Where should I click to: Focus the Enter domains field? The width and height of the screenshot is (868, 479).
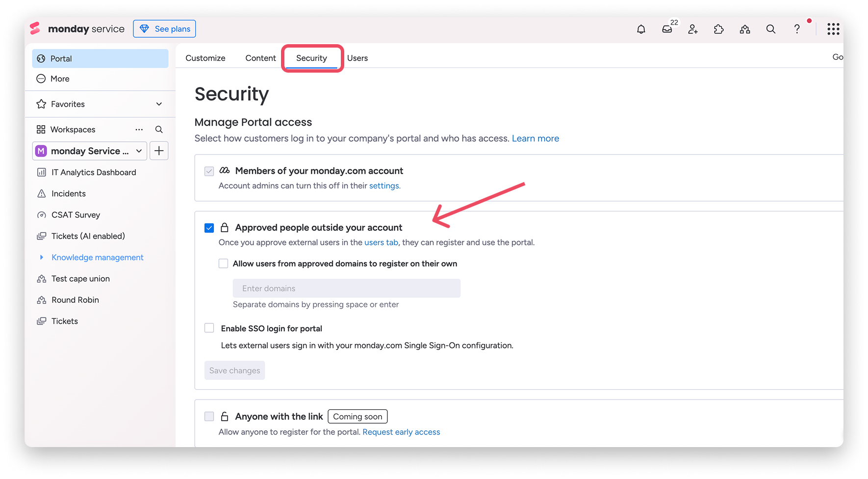[347, 288]
